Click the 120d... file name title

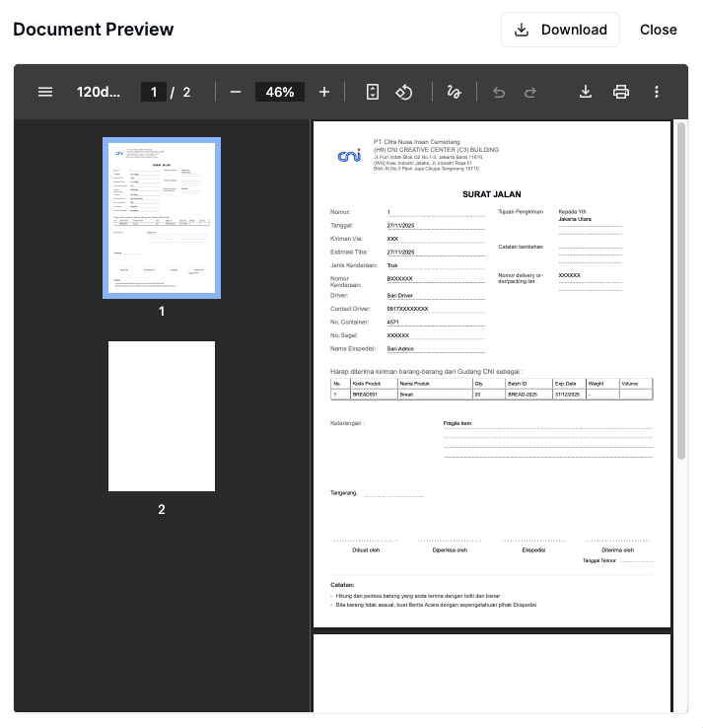[x=99, y=92]
